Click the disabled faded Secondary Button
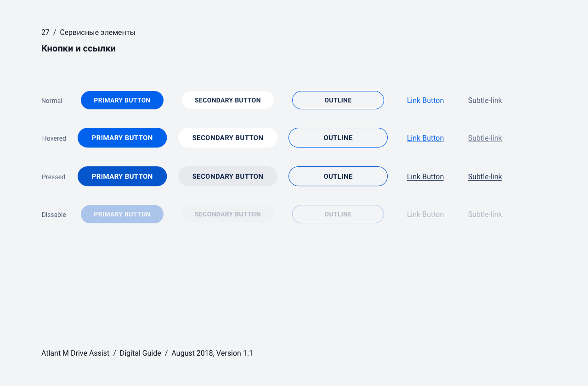This screenshot has width=588, height=386. pos(228,214)
